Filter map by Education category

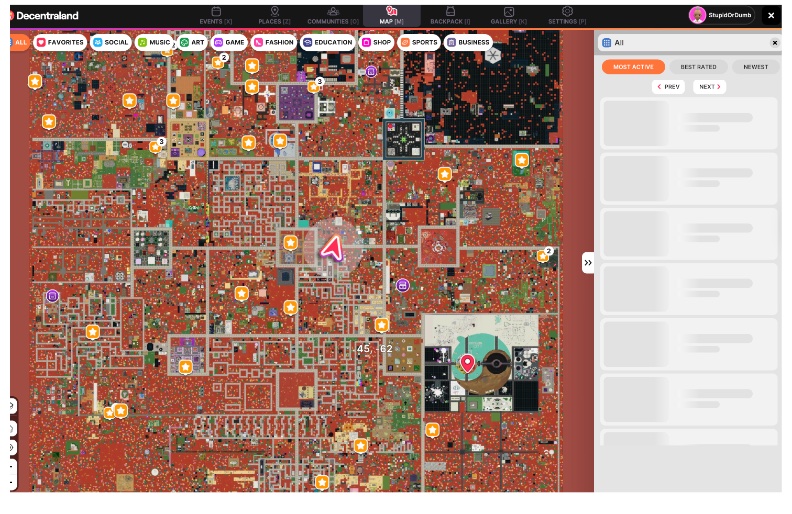[327, 42]
